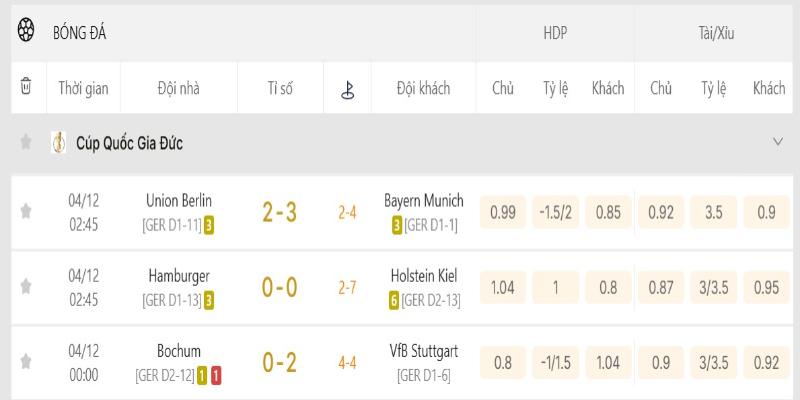Click the soccer ball sport icon

coord(26,32)
